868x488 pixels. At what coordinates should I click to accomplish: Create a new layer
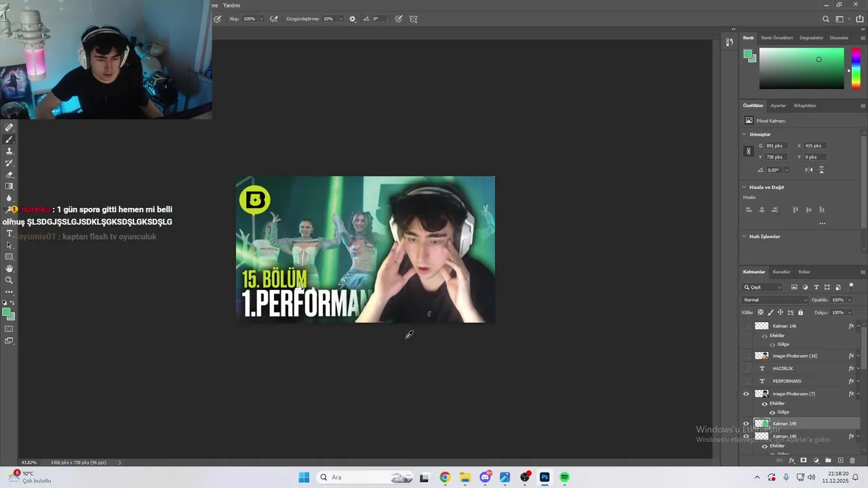(x=840, y=461)
